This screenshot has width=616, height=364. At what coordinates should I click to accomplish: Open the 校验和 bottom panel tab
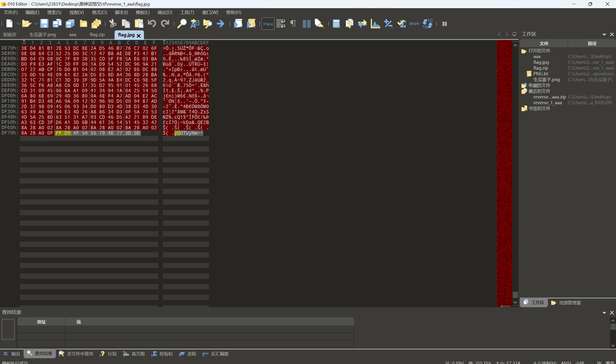162,354
